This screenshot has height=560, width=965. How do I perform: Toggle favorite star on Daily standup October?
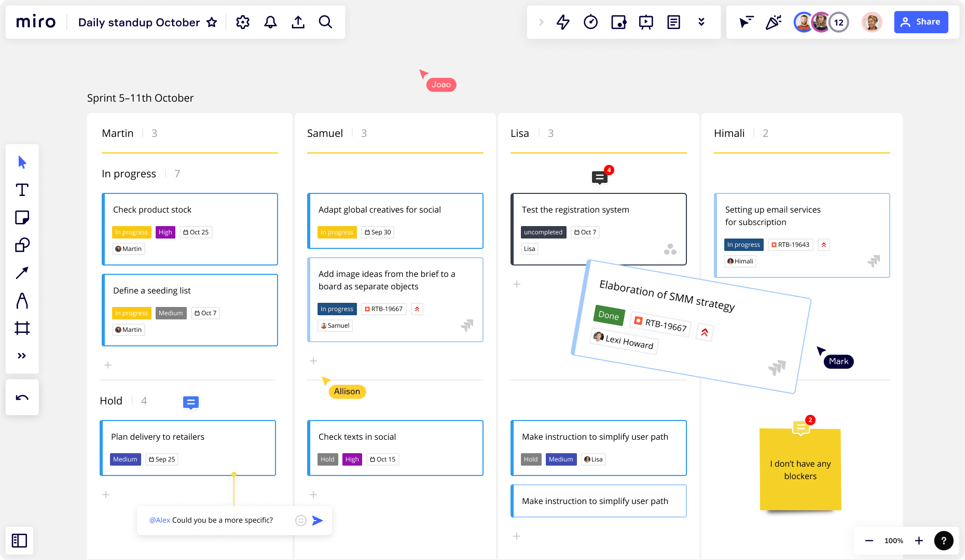pyautogui.click(x=212, y=22)
